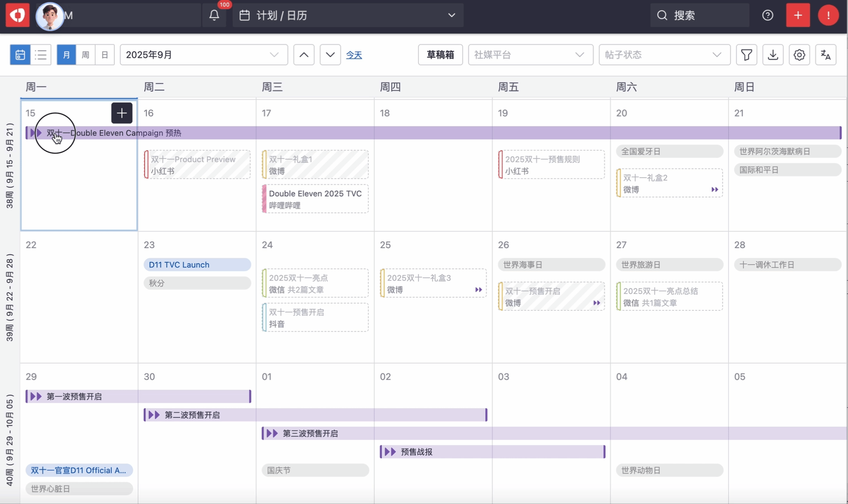Open the notifications bell

click(214, 15)
